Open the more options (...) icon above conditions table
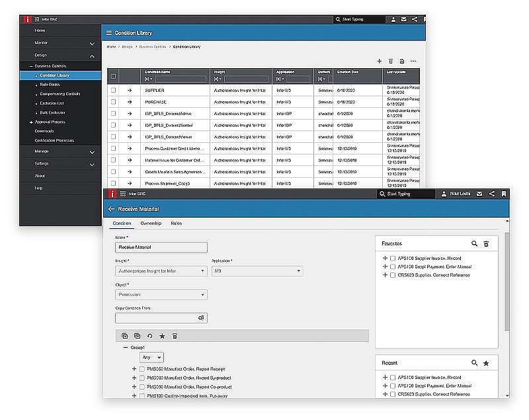This screenshot has height=420, width=529. click(x=413, y=61)
